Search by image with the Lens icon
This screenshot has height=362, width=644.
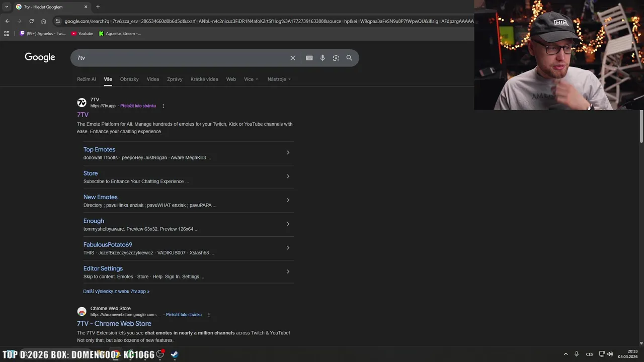click(x=336, y=58)
